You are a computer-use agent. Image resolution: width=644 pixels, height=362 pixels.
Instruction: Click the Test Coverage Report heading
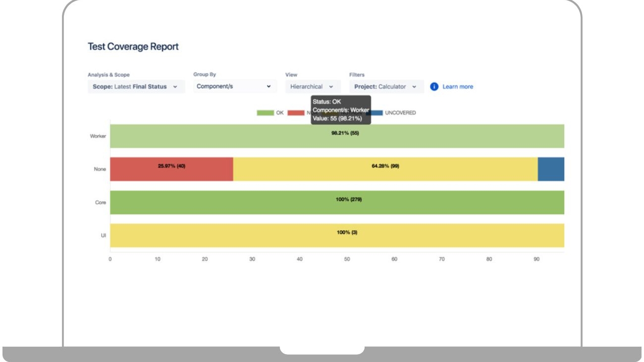pos(133,47)
